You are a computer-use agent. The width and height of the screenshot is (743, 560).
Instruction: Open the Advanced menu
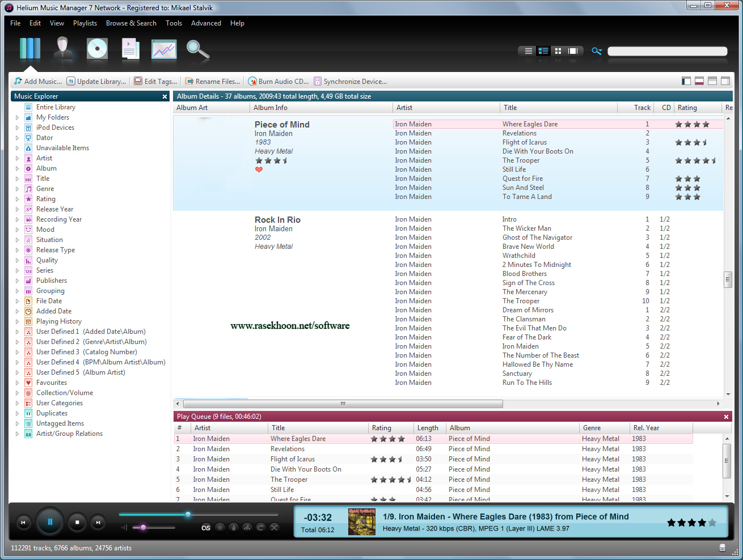206,23
